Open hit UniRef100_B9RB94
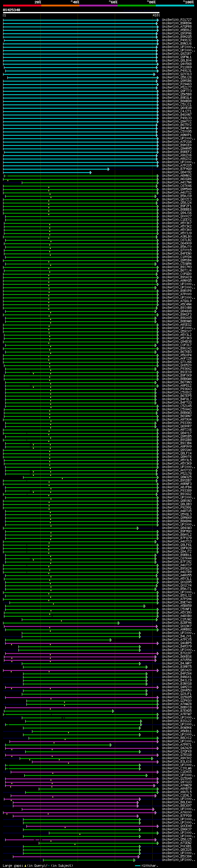The height and width of the screenshot is (868, 197). point(176,23)
